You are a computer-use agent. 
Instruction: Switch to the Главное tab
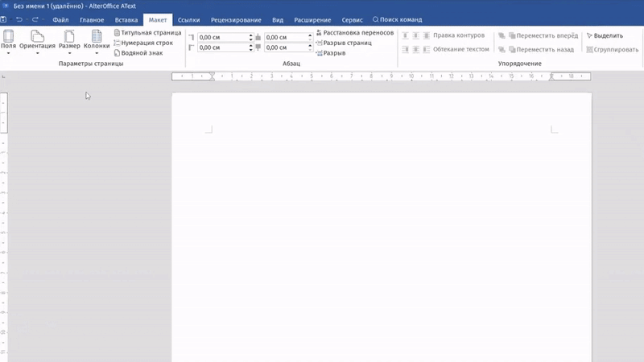point(92,19)
